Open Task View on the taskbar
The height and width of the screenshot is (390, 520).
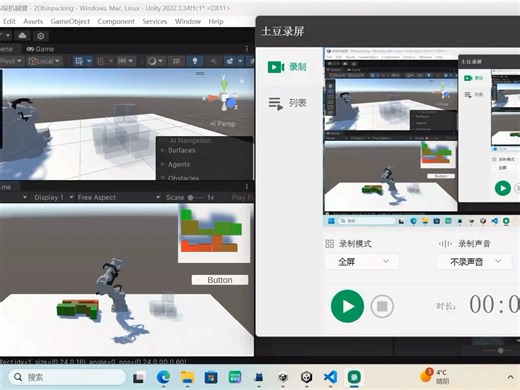138,377
